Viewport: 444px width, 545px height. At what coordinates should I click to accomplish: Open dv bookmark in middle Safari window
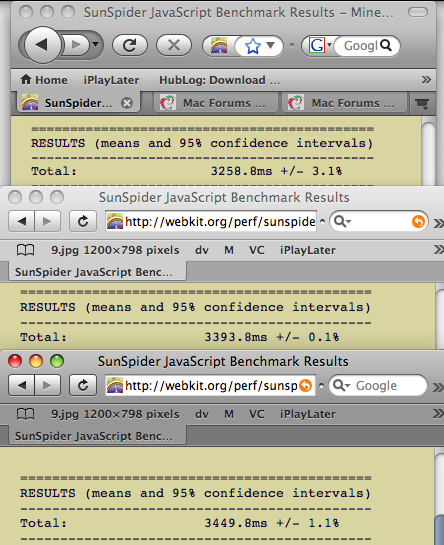click(202, 250)
